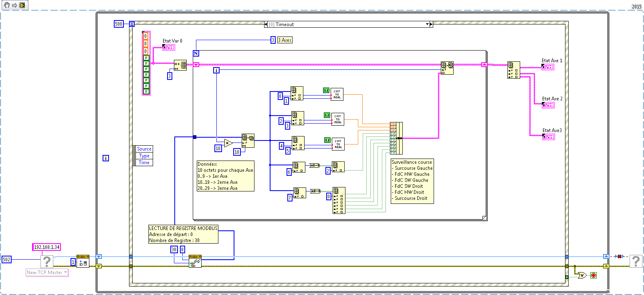Select the Surveillance course comment note
This screenshot has width=644, height=295.
coord(412,181)
